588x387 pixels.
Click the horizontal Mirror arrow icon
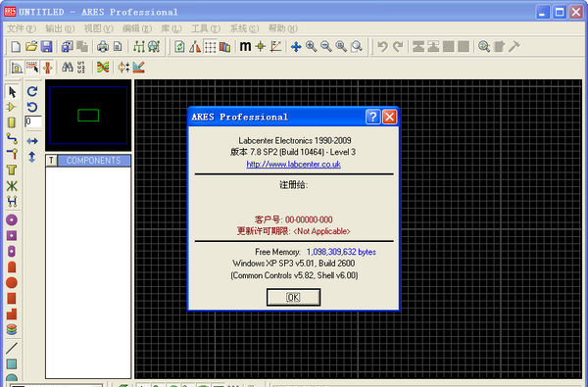32,141
